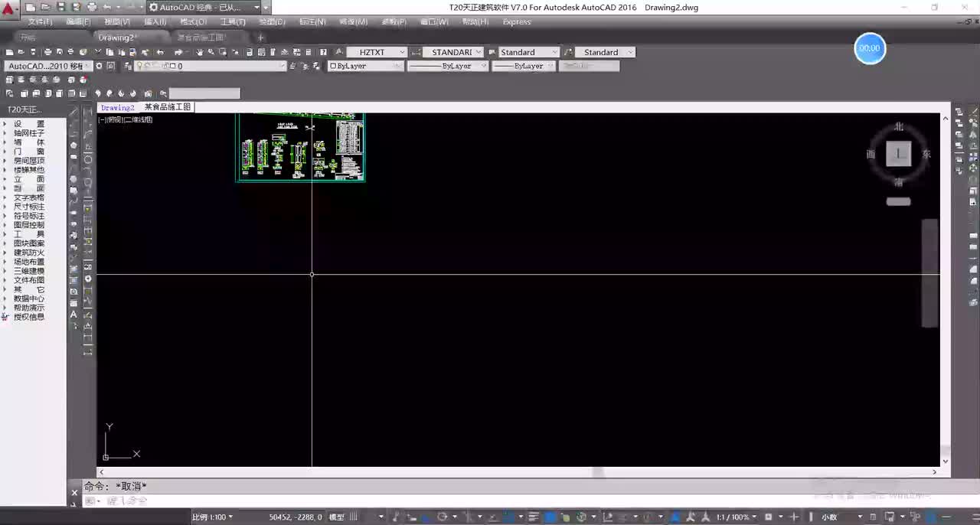The width and height of the screenshot is (980, 525).
Task: Open the WCS dropdown below the ViewCube
Action: (x=899, y=201)
